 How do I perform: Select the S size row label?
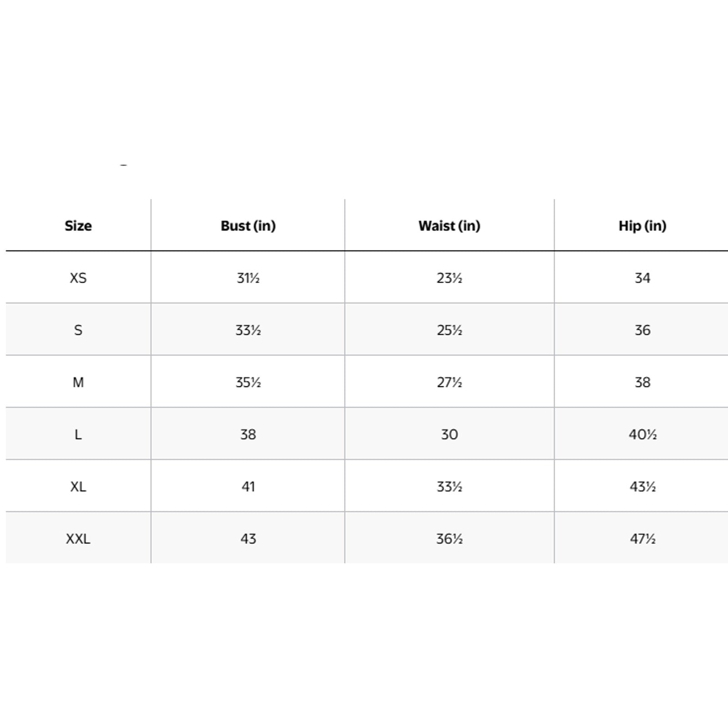[x=78, y=330]
